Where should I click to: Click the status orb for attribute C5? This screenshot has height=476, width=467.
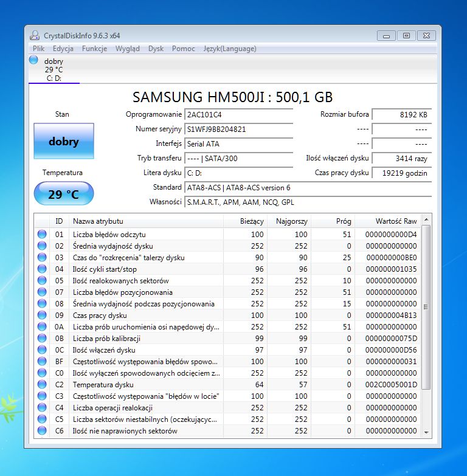click(42, 419)
